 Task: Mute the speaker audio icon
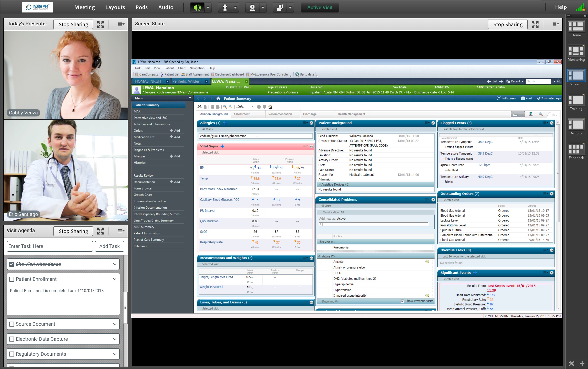click(197, 7)
